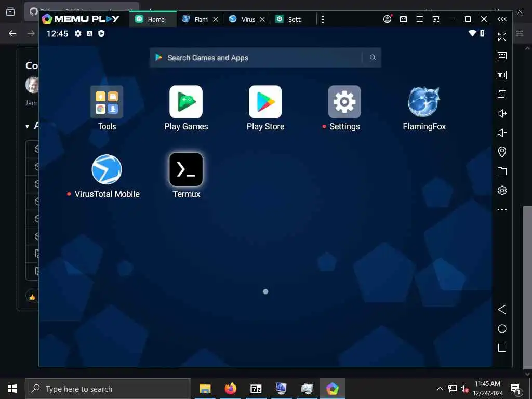Click the home screen page indicator dot
Viewport: 532px width, 399px height.
point(265,291)
